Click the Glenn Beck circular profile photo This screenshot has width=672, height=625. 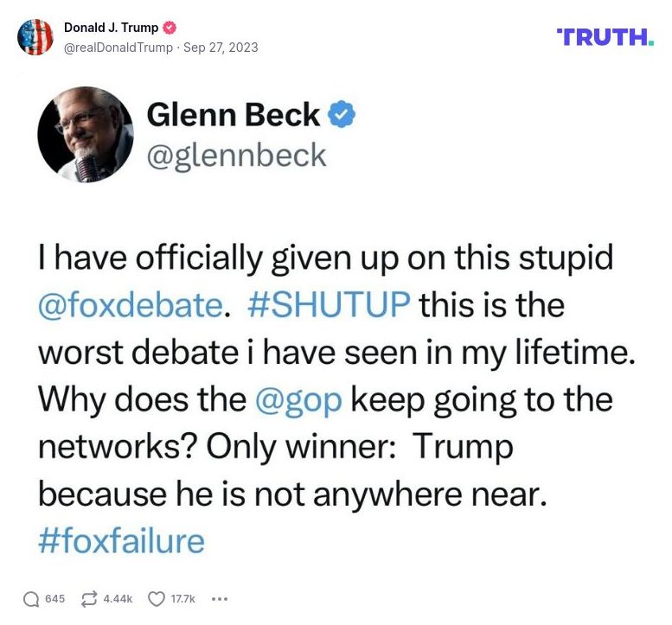tap(85, 135)
